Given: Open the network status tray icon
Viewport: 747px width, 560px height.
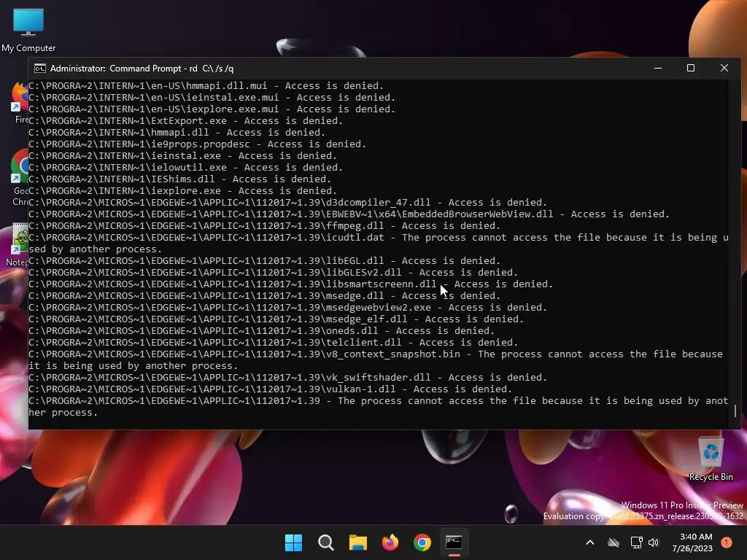Looking at the screenshot, I should point(636,542).
